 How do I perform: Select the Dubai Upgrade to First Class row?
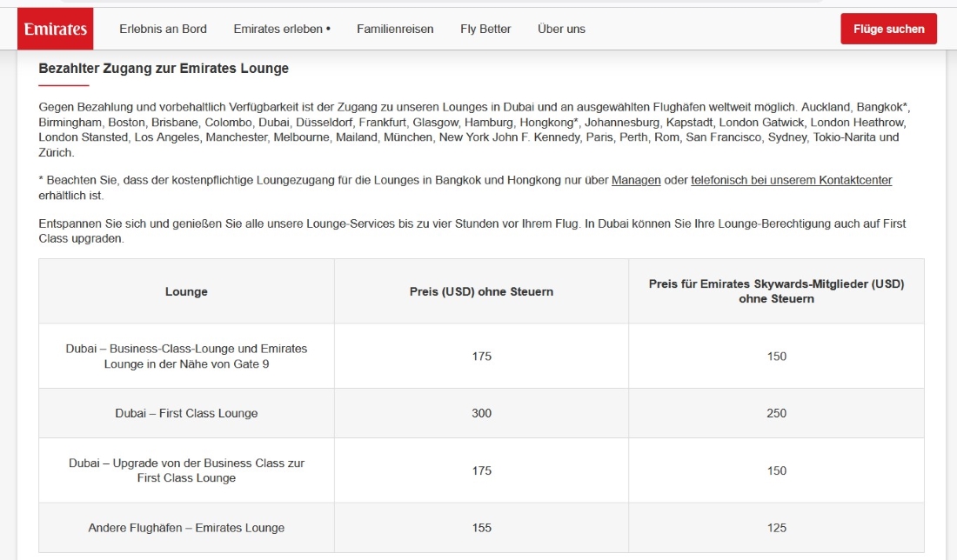pos(186,470)
